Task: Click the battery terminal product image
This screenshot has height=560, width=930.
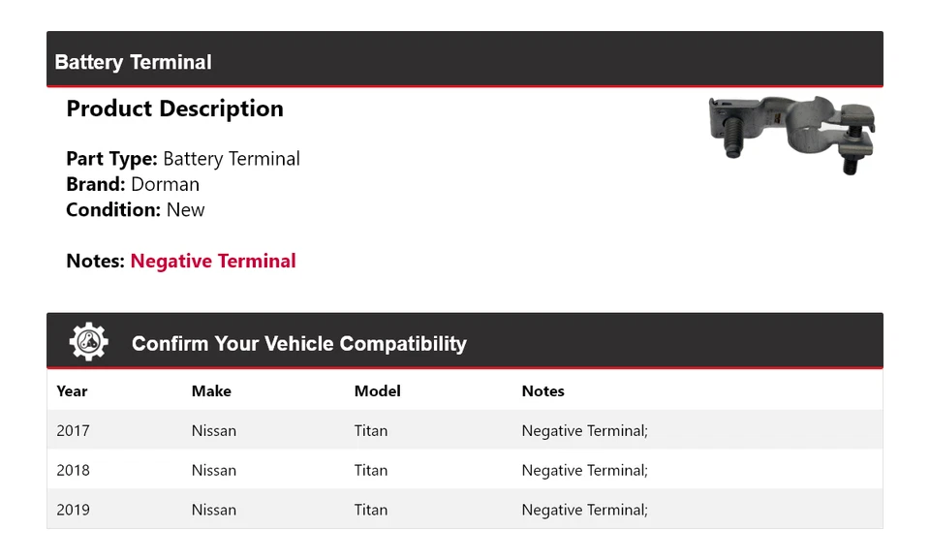Action: [x=790, y=134]
